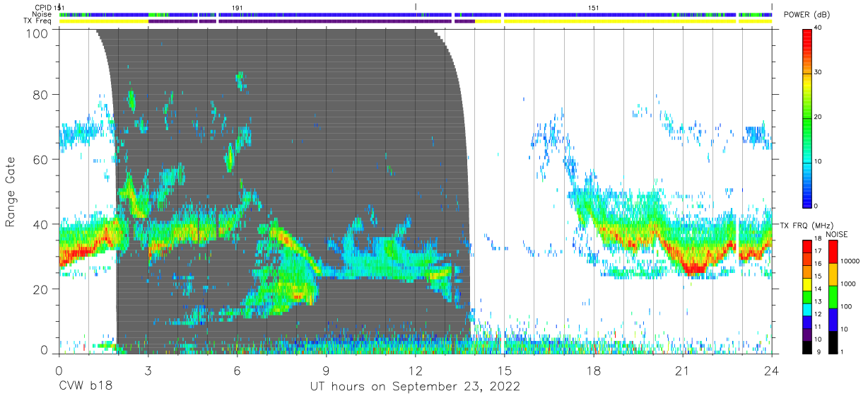This screenshot has height=401, width=868.
Task: Click the purple section of the TX Freq strip
Action: pos(311,21)
